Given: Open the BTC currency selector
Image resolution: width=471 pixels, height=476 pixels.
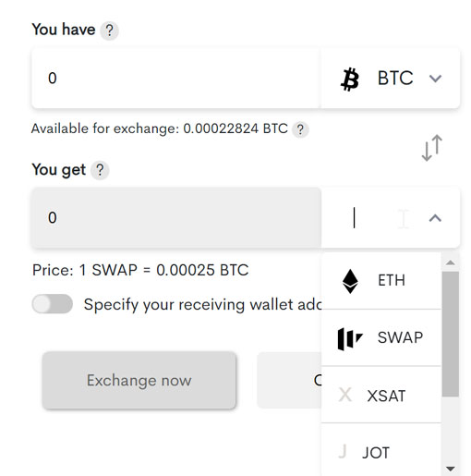Looking at the screenshot, I should [391, 79].
